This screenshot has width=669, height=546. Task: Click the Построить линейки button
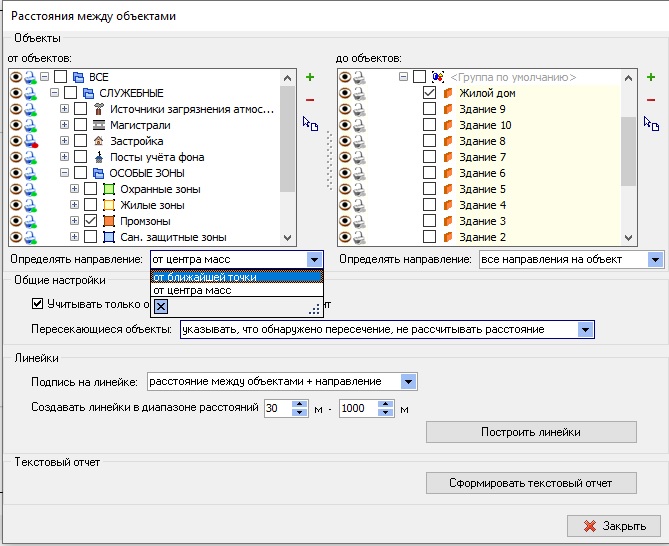click(530, 432)
